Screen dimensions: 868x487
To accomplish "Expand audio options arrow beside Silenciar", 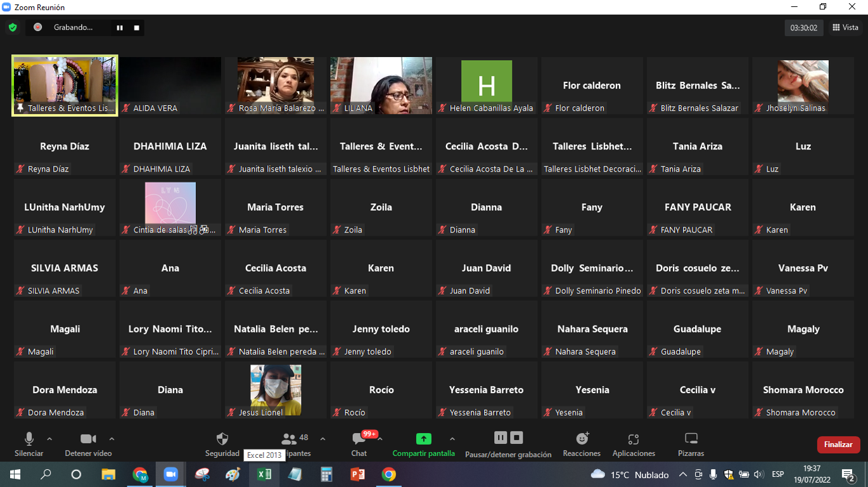I will click(49, 439).
